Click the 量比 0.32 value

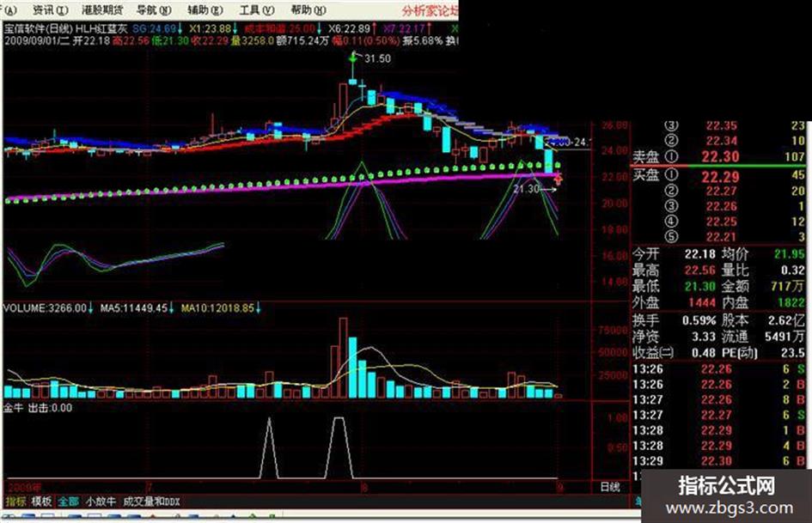click(x=792, y=271)
